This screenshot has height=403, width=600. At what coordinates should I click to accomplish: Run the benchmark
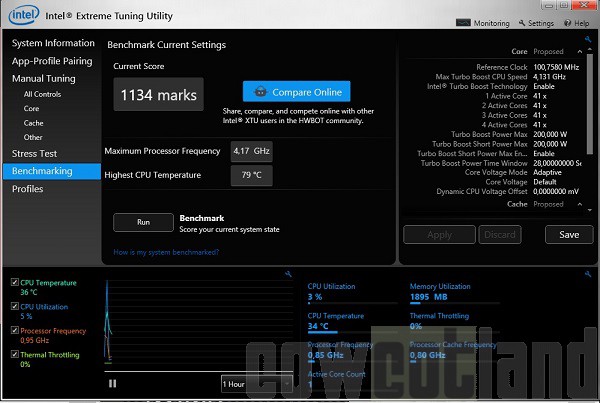point(143,222)
